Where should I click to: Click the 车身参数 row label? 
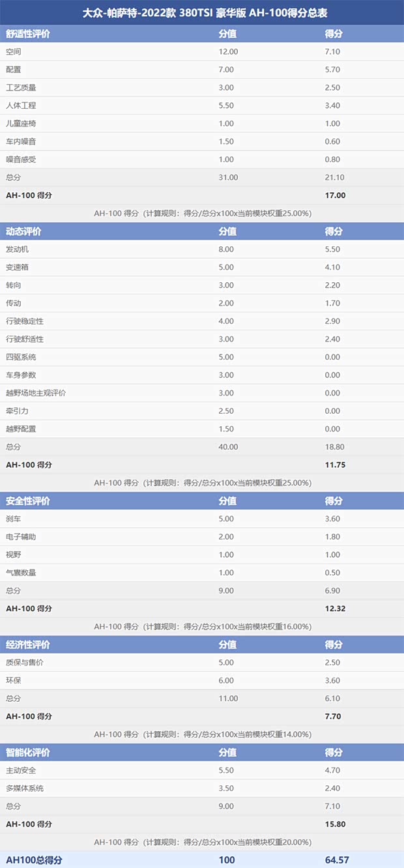click(x=21, y=375)
